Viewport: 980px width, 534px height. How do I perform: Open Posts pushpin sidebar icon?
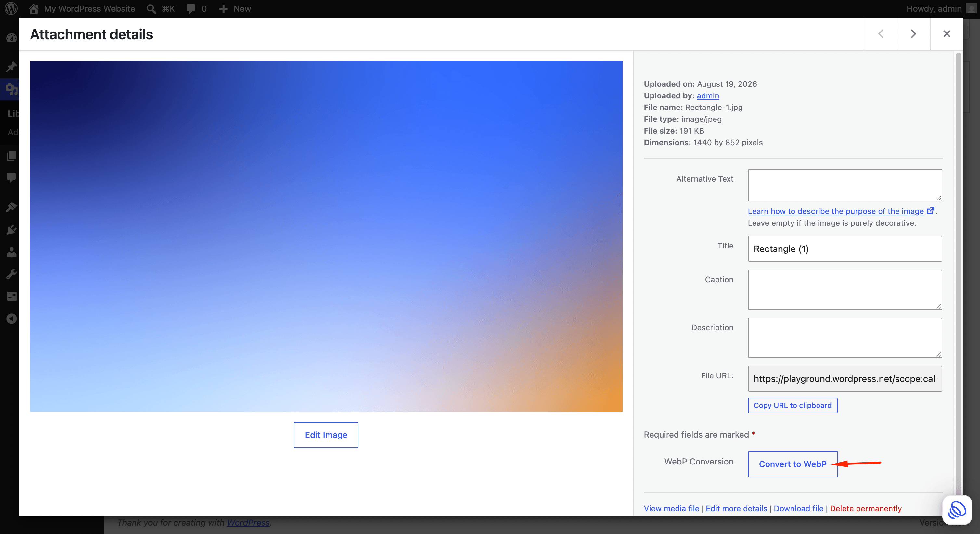point(11,67)
